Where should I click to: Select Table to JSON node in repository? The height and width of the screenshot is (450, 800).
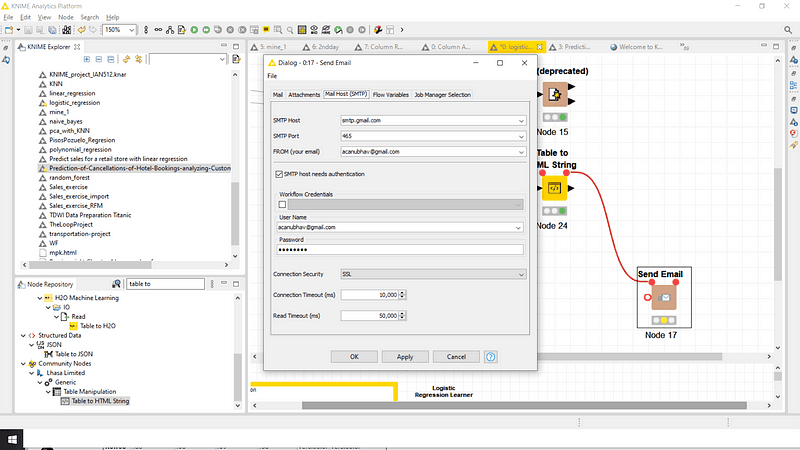[x=74, y=354]
